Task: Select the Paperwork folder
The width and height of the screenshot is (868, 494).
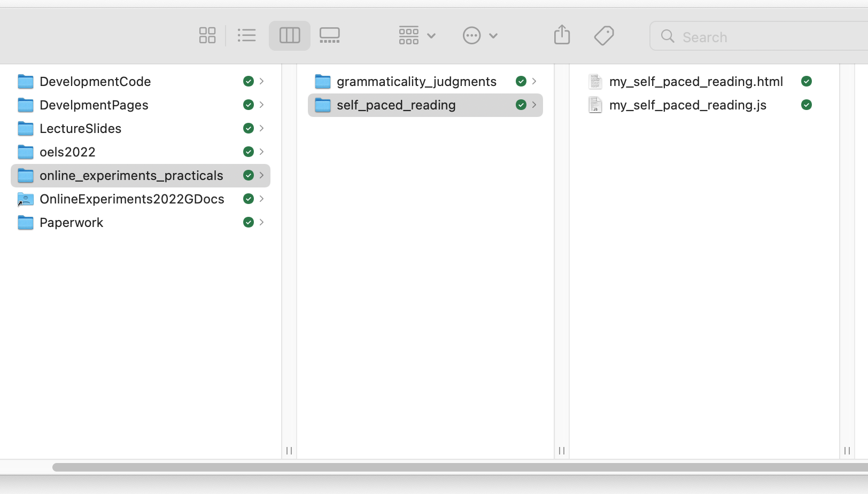Action: pos(141,223)
